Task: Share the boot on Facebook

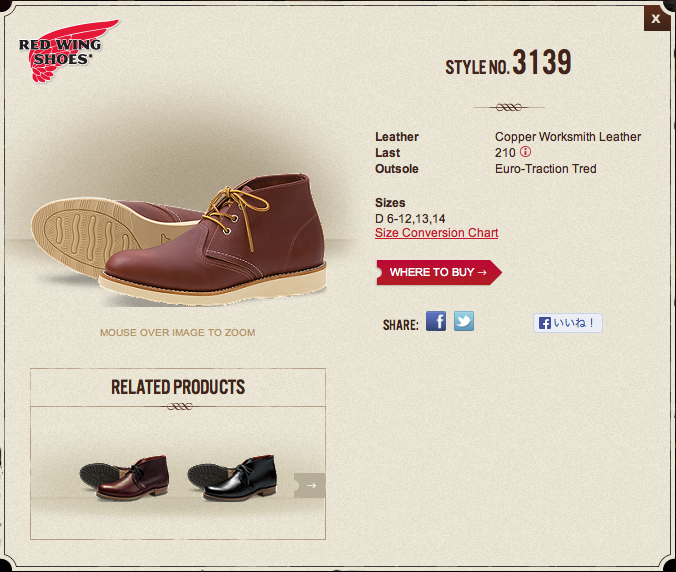Action: (x=436, y=321)
